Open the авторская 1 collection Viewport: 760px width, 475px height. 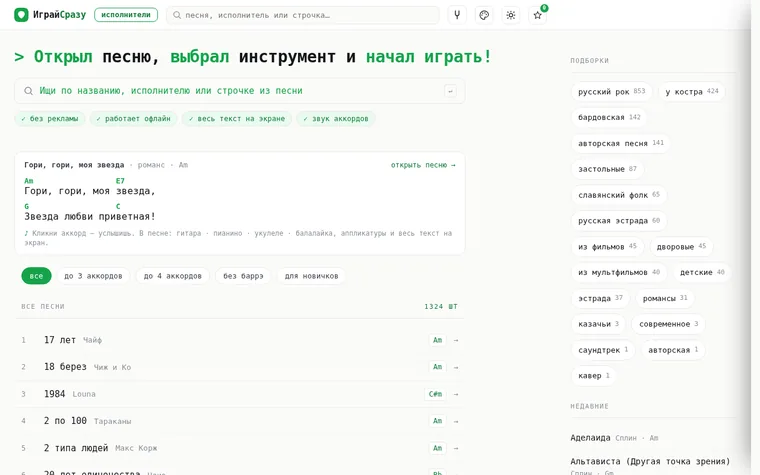pos(673,350)
